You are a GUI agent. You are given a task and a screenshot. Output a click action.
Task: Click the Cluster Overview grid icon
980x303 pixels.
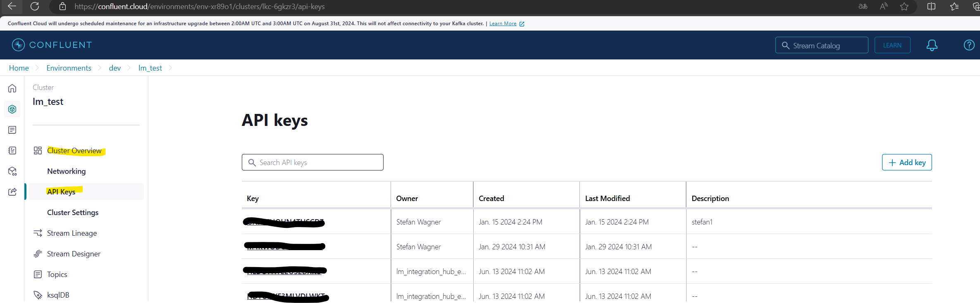click(x=38, y=151)
